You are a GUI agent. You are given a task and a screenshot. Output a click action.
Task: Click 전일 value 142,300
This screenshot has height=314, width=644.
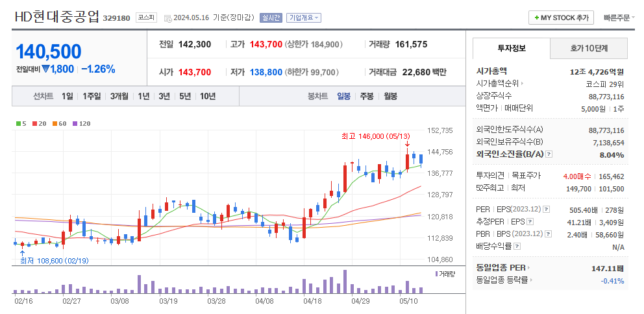[195, 44]
